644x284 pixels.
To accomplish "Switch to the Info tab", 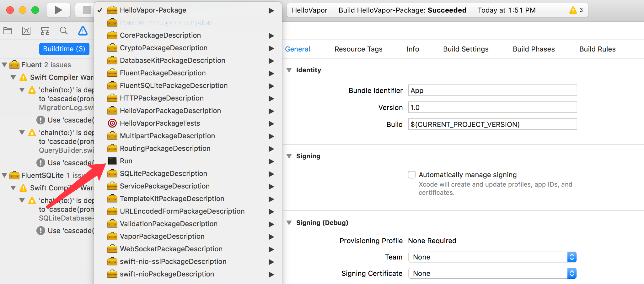I will point(413,49).
